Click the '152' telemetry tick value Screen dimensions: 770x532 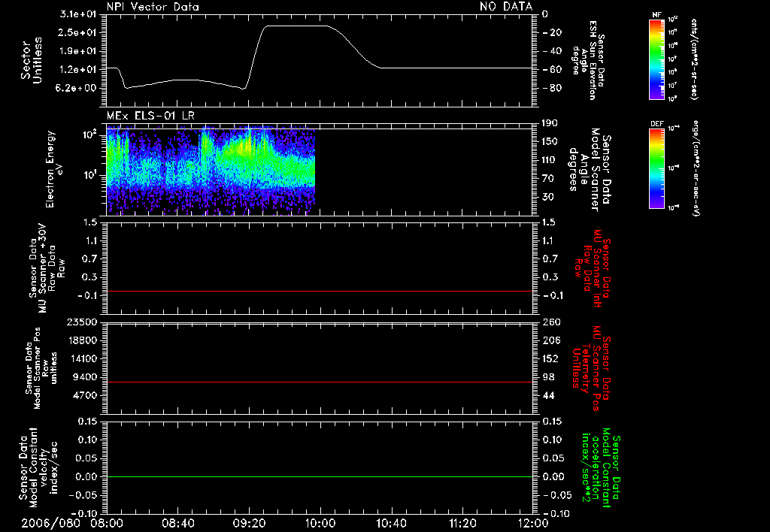[x=551, y=358]
